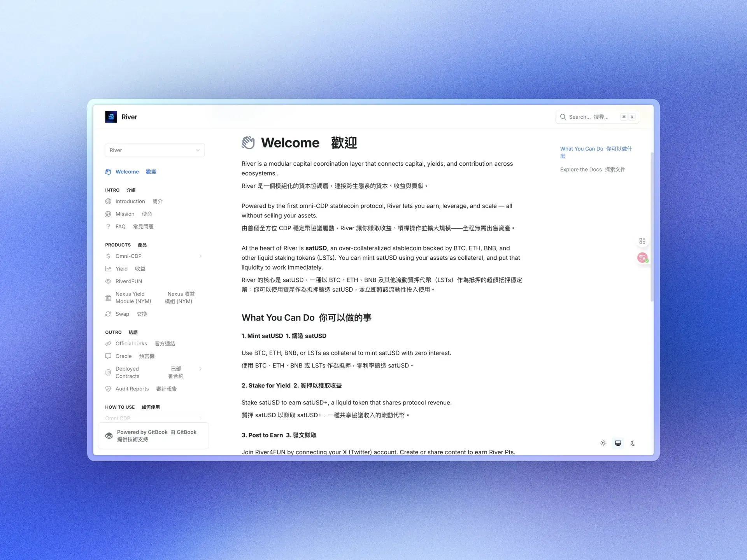Click the pink translate extension icon
This screenshot has height=560, width=747.
[642, 257]
